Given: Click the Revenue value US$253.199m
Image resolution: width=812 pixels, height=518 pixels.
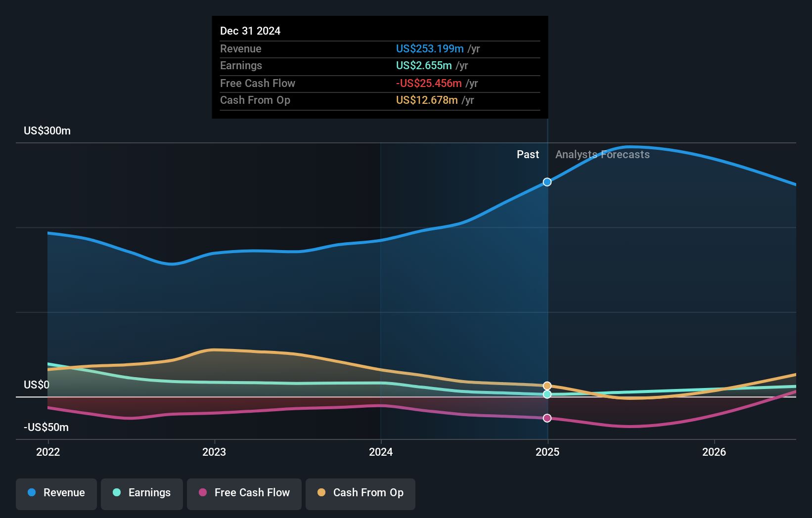Looking at the screenshot, I should [x=430, y=49].
